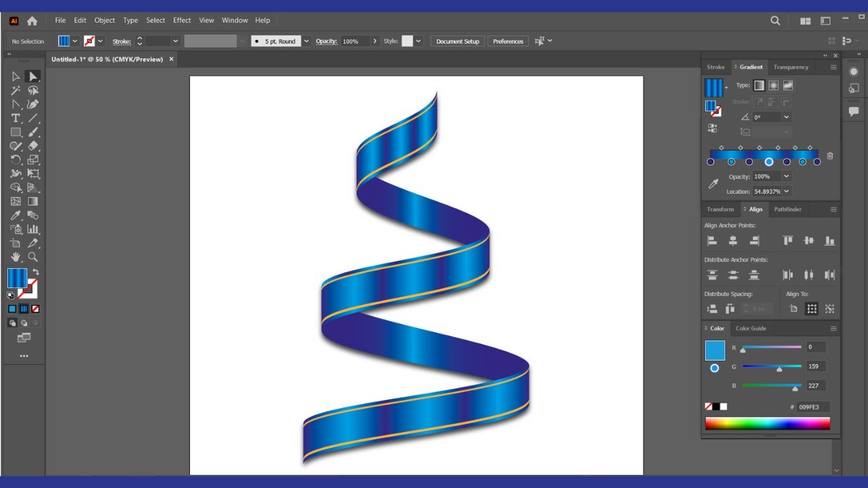Open gradient stop Location dropdown

(787, 191)
